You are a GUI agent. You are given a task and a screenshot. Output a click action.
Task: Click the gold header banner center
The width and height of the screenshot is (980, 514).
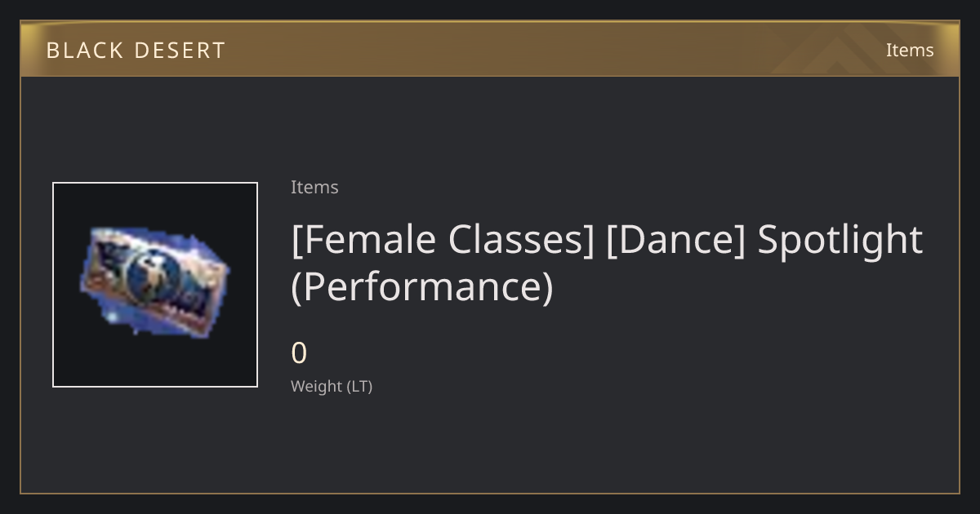point(490,50)
